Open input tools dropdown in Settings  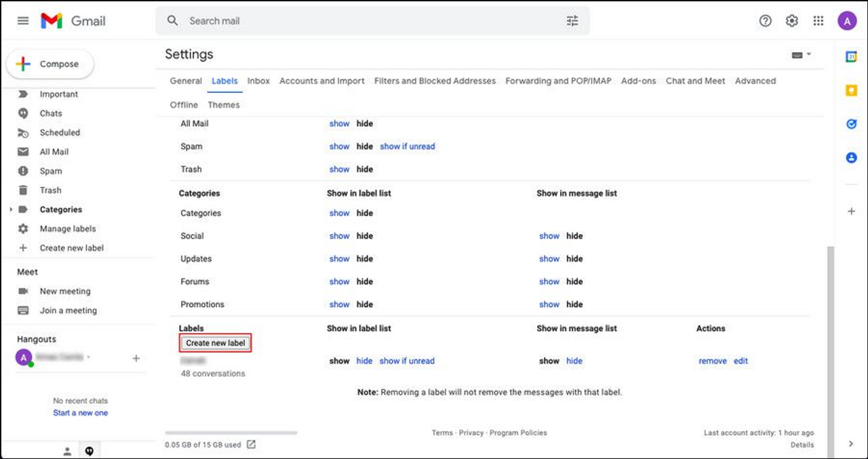pyautogui.click(x=801, y=55)
